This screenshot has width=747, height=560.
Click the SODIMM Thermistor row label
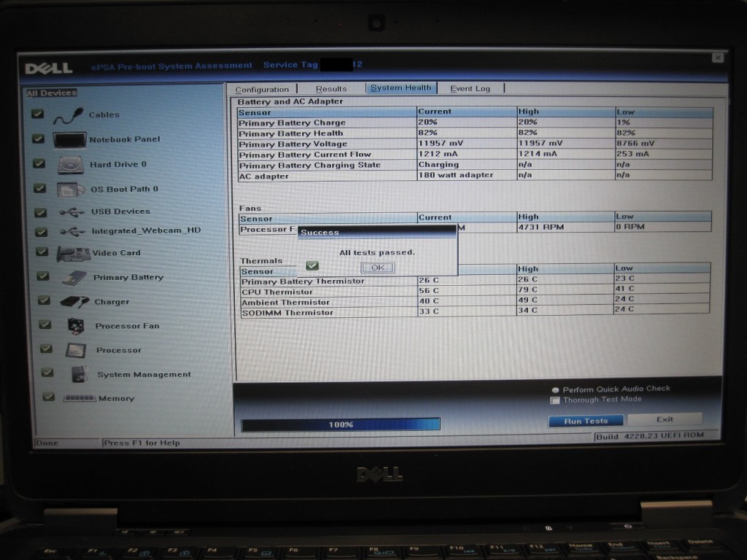pos(287,313)
